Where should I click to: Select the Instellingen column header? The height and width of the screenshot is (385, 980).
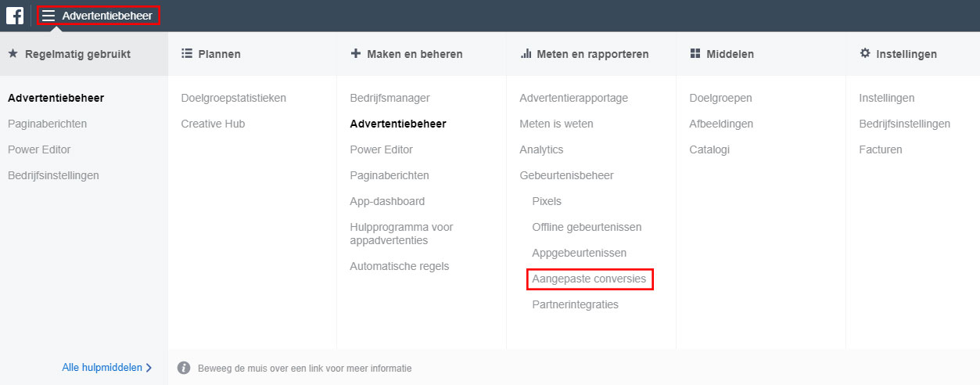coord(906,54)
